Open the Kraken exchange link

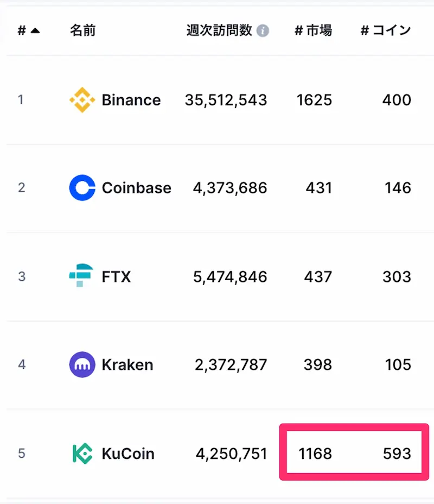(x=127, y=364)
